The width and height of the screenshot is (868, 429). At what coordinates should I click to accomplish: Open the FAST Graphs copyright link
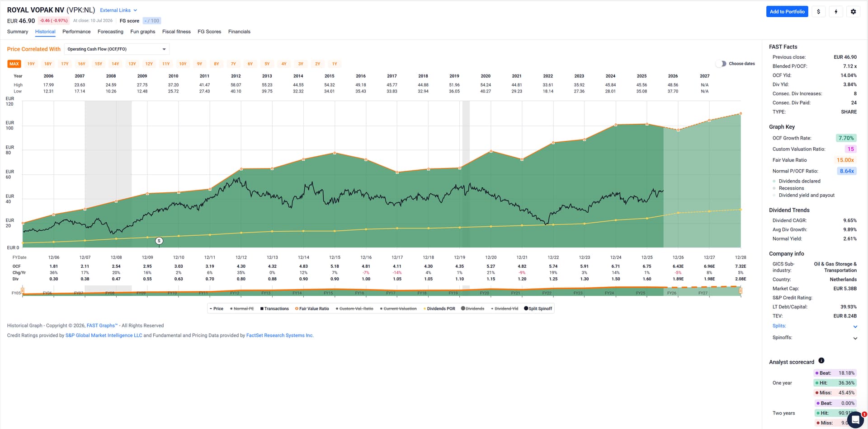tap(102, 326)
